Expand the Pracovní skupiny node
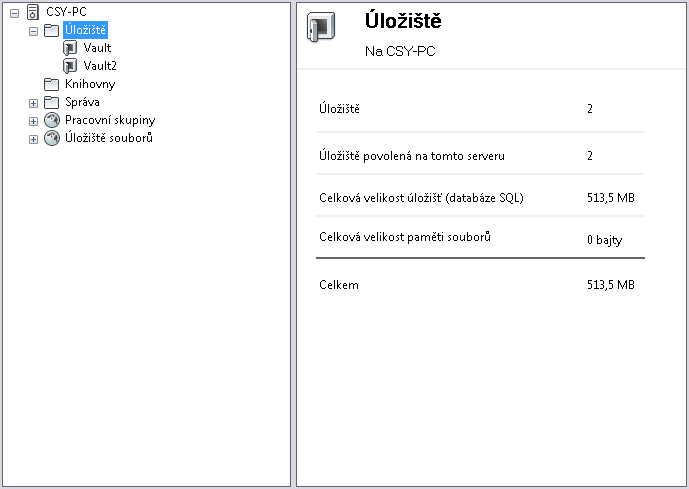 coord(33,120)
